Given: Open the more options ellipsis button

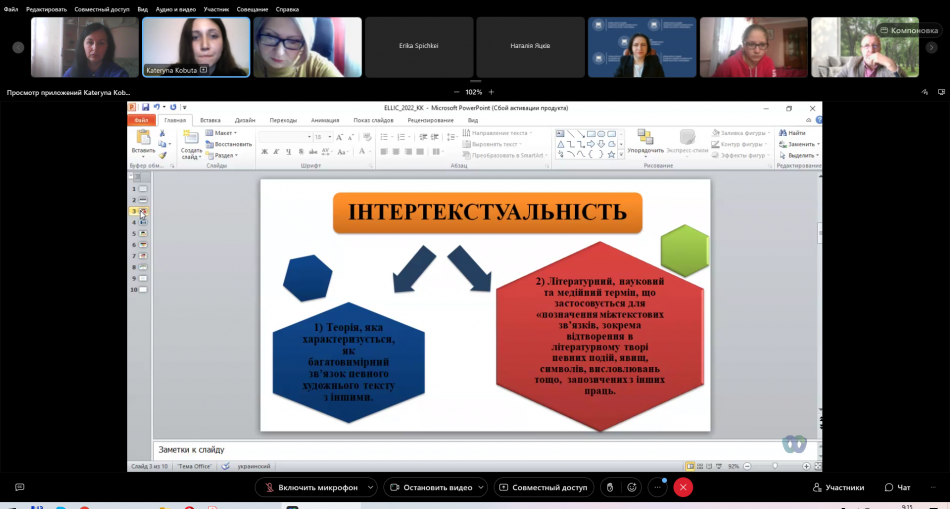Looking at the screenshot, I should (657, 487).
